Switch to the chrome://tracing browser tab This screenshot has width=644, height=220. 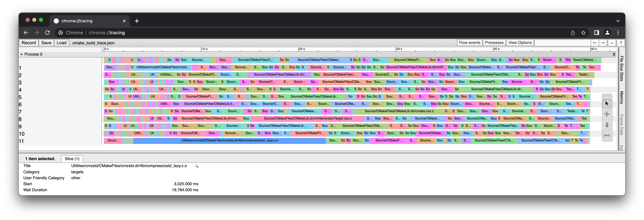pos(90,21)
